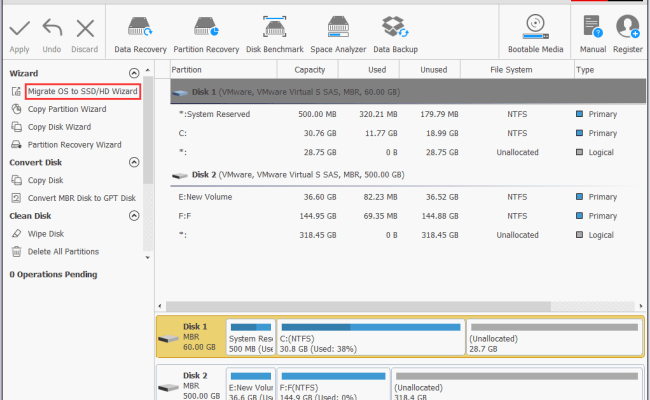650x400 pixels.
Task: Click the Wipe Disk eraser icon
Action: 16,234
